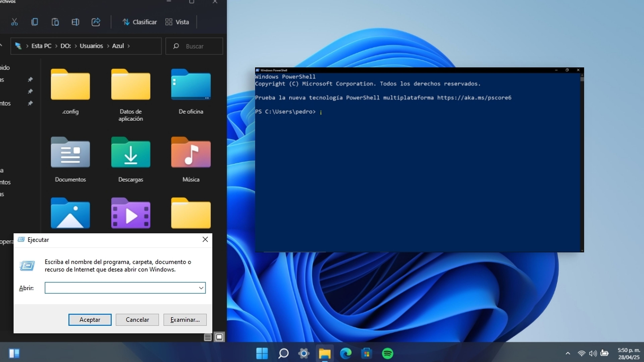This screenshot has width=644, height=362.
Task: Click the Rename icon in Explorer toolbar
Action: click(75, 22)
